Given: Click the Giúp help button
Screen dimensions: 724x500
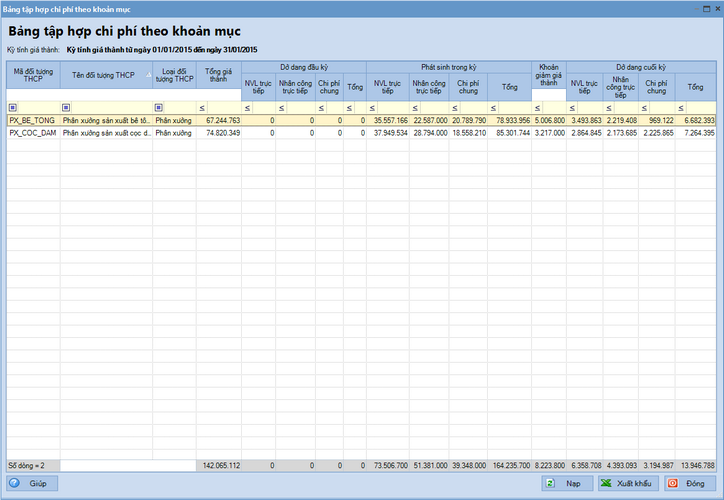Looking at the screenshot, I should 32,483.
